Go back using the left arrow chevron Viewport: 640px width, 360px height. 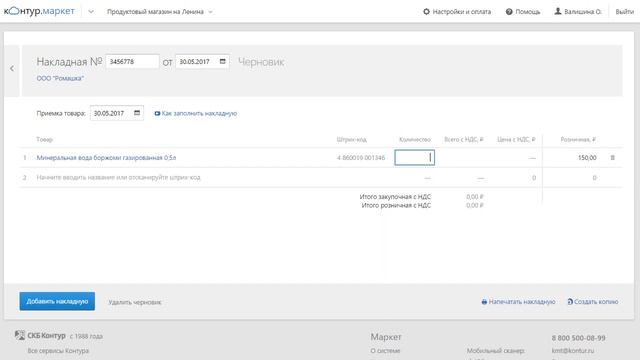coord(12,69)
